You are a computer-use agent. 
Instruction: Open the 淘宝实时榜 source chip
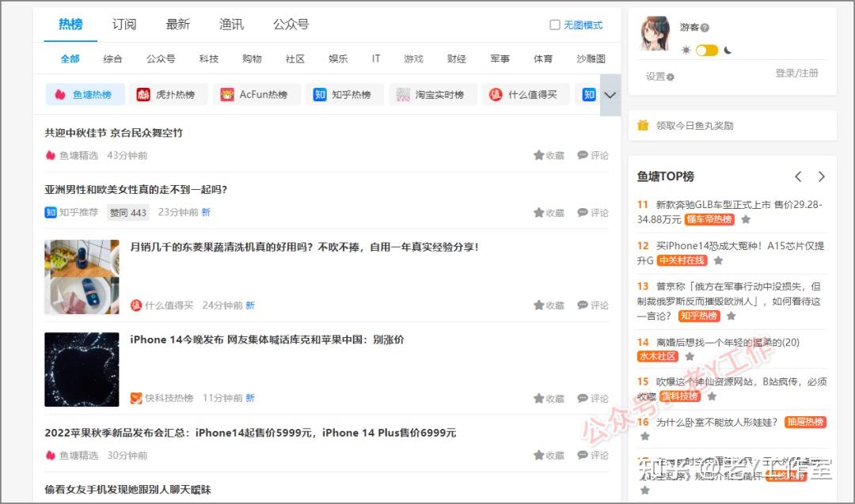point(433,94)
